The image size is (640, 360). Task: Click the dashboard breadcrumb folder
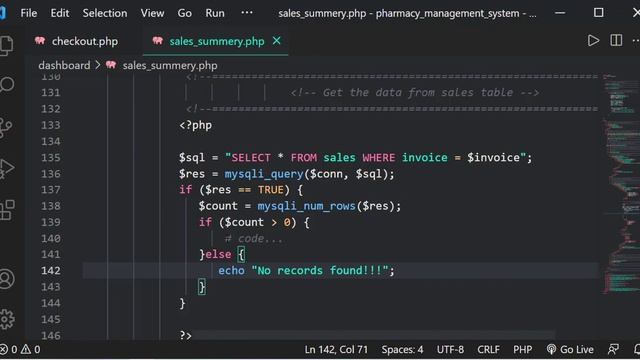coord(64,65)
